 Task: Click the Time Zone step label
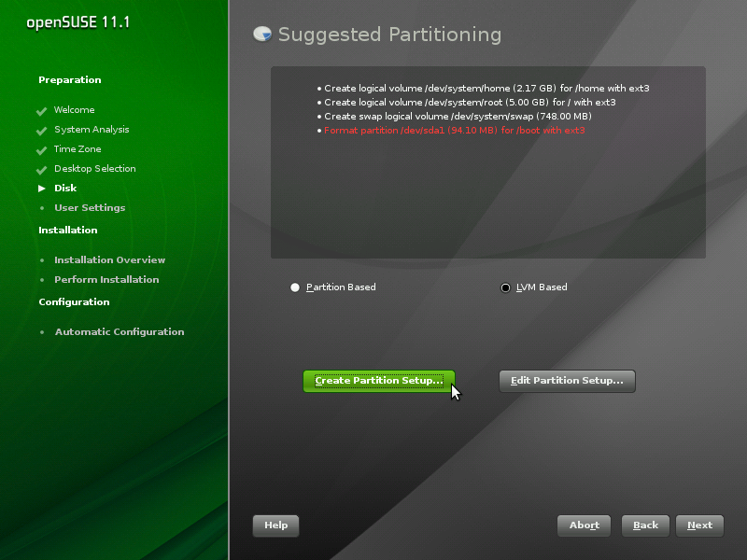78,149
